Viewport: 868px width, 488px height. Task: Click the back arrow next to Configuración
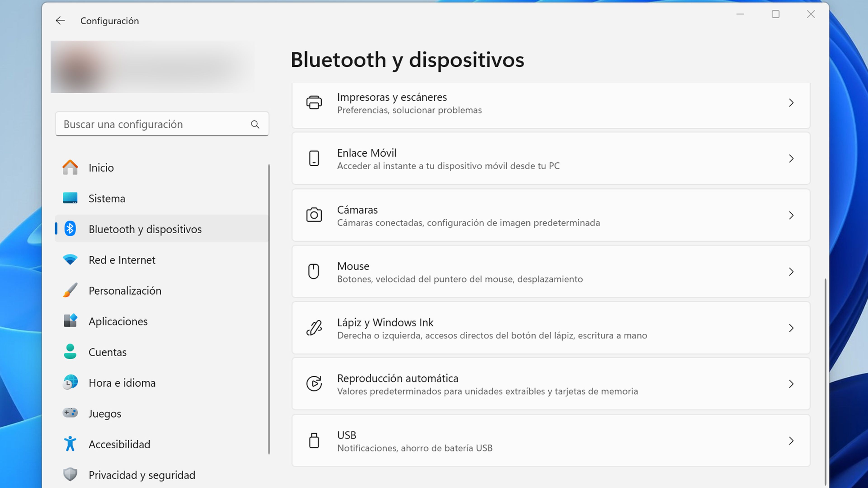[x=60, y=21]
